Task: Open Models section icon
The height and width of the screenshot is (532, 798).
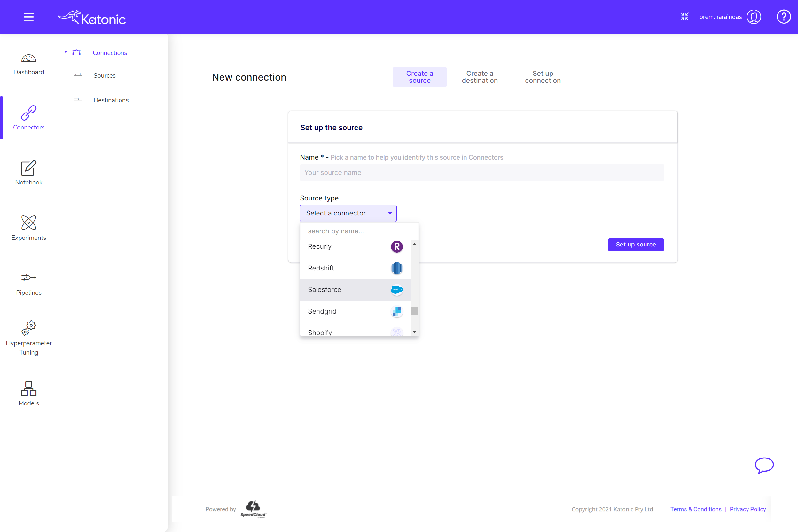Action: tap(28, 389)
